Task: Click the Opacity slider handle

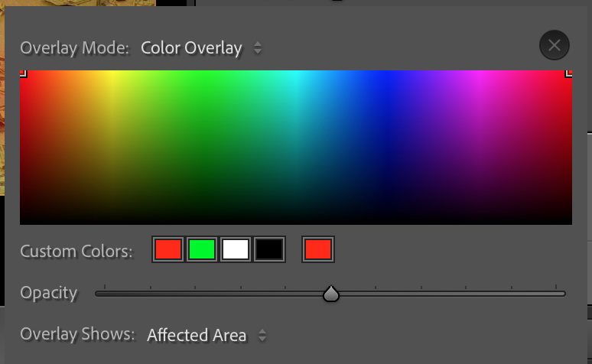Action: tap(331, 294)
